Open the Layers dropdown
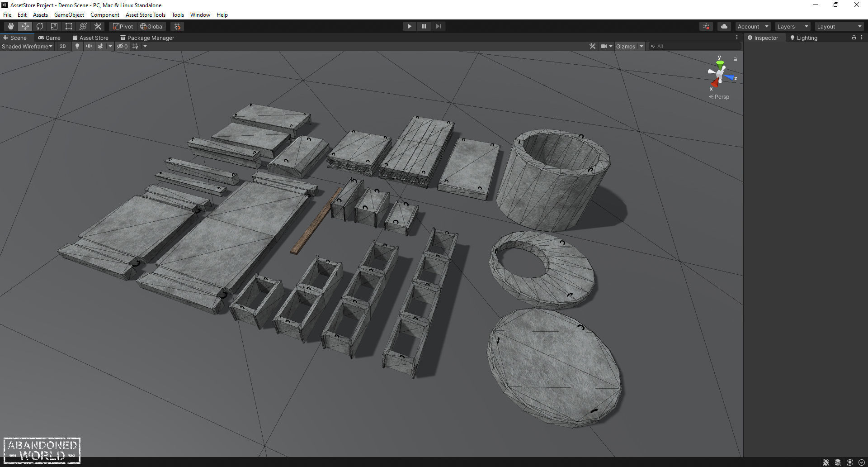Image resolution: width=868 pixels, height=467 pixels. (x=793, y=26)
